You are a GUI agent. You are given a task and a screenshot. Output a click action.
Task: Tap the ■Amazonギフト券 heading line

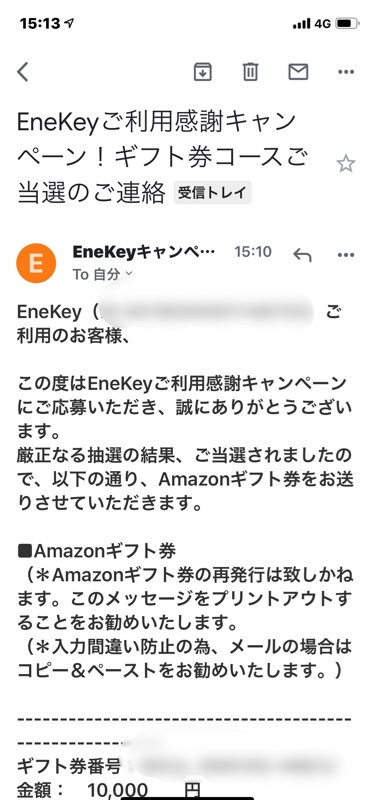[x=97, y=551]
